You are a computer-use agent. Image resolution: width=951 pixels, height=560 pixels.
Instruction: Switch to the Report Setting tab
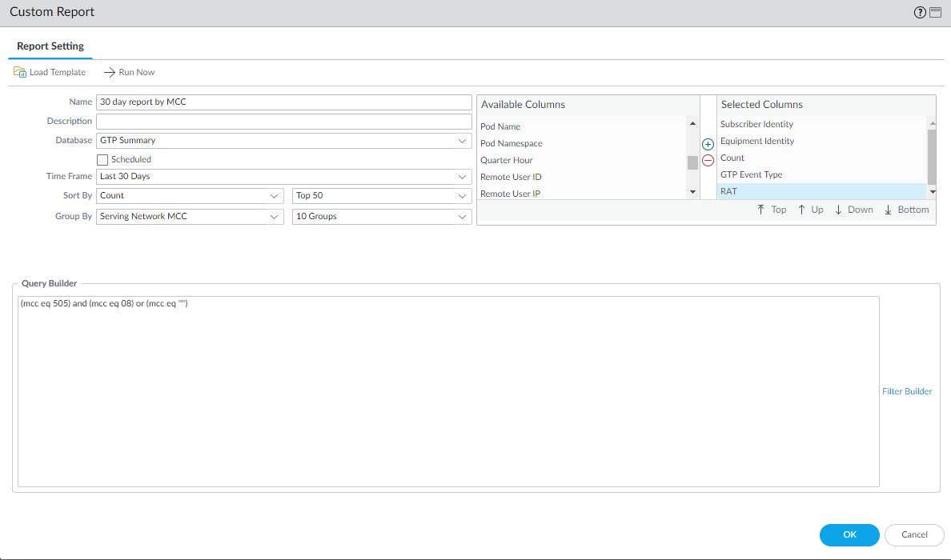point(50,46)
